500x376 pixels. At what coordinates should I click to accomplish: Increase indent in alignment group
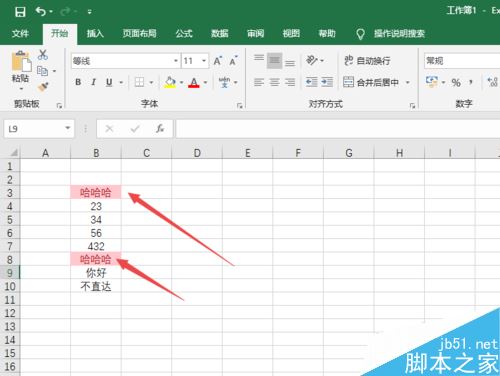tap(327, 82)
